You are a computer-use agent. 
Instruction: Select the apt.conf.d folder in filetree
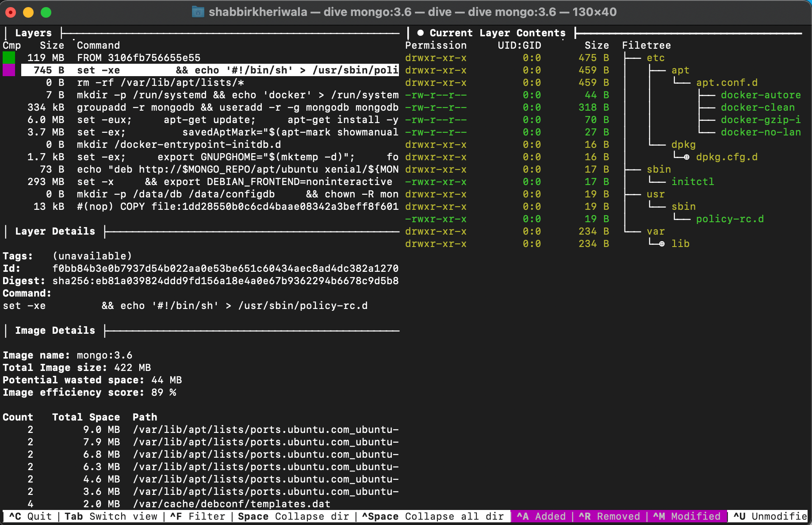[726, 83]
